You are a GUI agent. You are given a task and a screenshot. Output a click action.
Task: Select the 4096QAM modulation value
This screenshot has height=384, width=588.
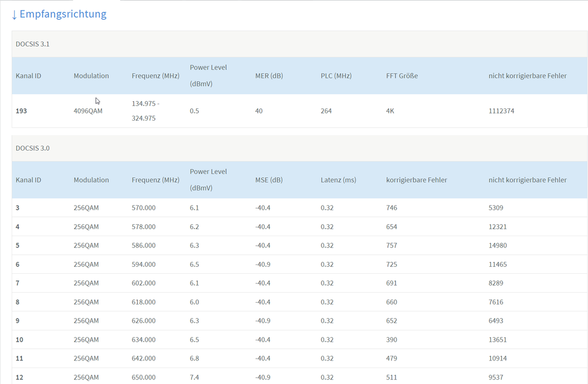coord(88,111)
